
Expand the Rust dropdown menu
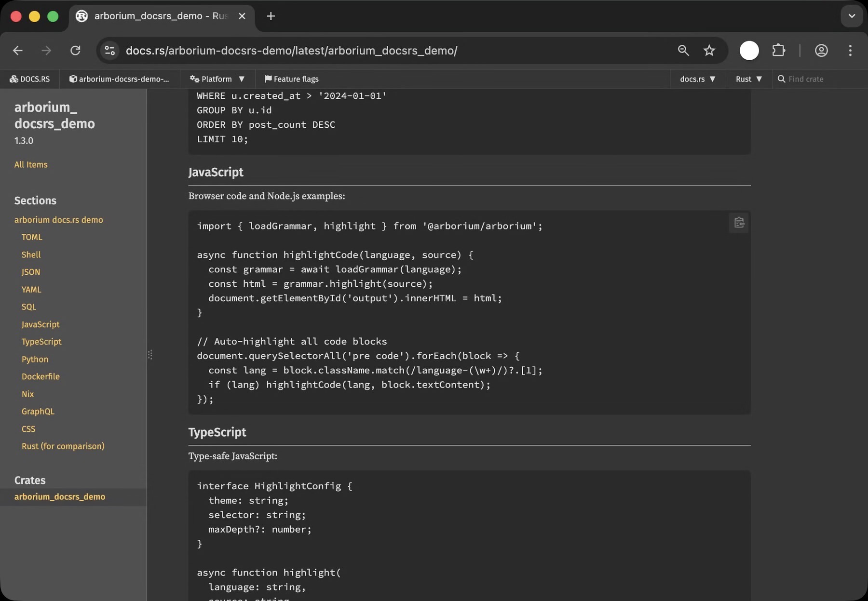point(748,79)
